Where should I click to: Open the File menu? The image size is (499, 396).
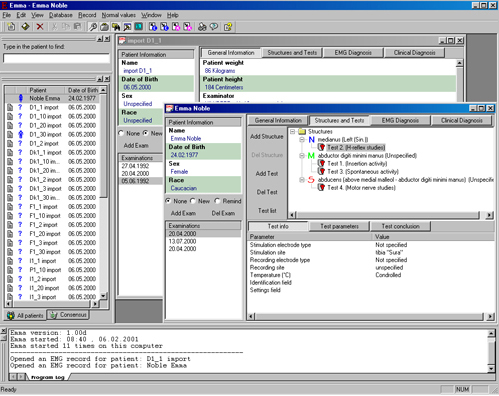7,15
